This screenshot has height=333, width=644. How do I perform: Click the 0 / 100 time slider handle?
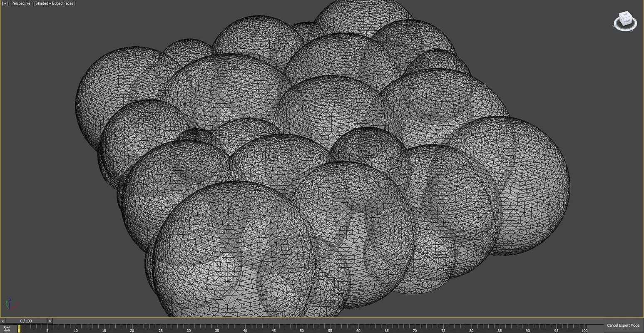[26, 321]
